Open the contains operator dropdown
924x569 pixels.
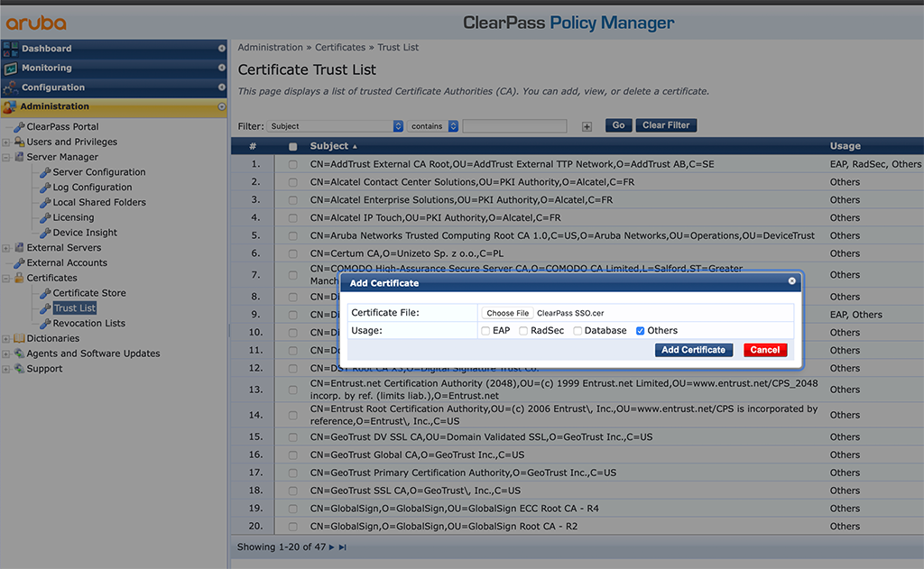[x=432, y=126]
